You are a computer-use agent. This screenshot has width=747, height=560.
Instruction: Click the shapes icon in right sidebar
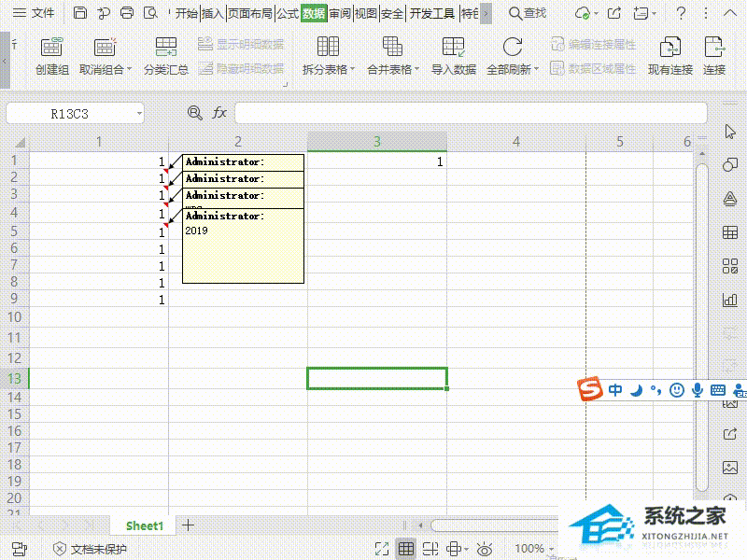tap(730, 165)
